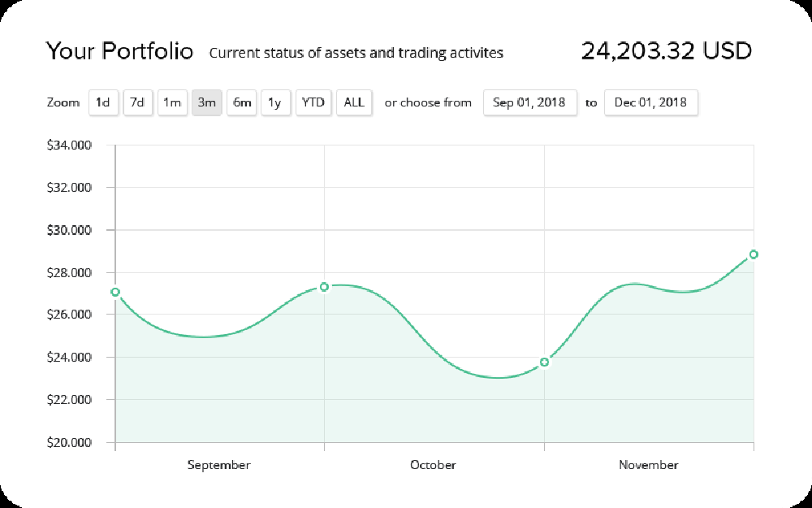Image resolution: width=812 pixels, height=508 pixels.
Task: Click the 24,203.32 USD balance
Action: 667,51
